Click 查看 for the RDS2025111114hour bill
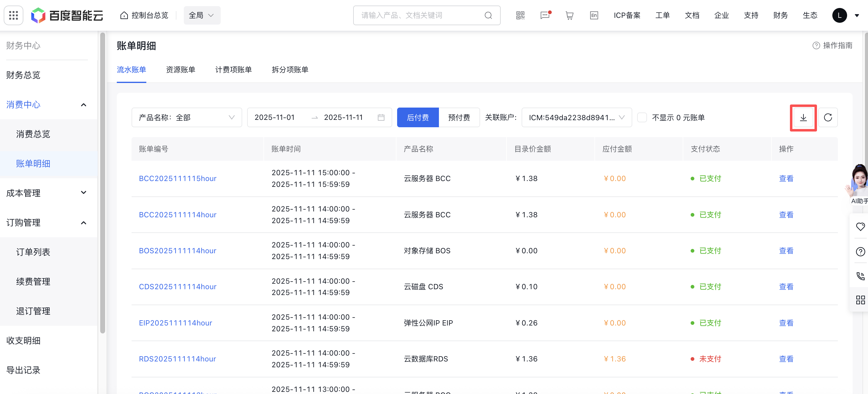This screenshot has width=868, height=394. [786, 359]
